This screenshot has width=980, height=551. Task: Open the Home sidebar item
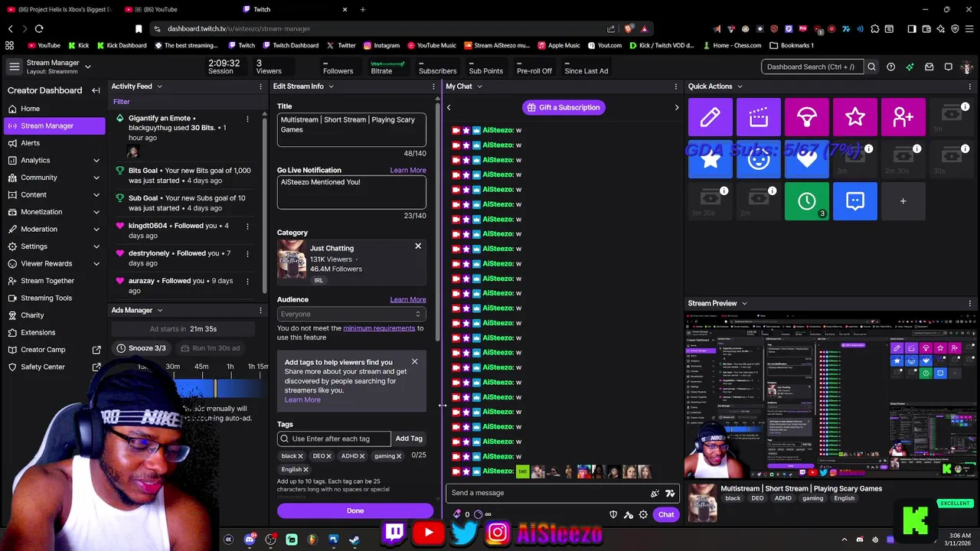pos(54,109)
